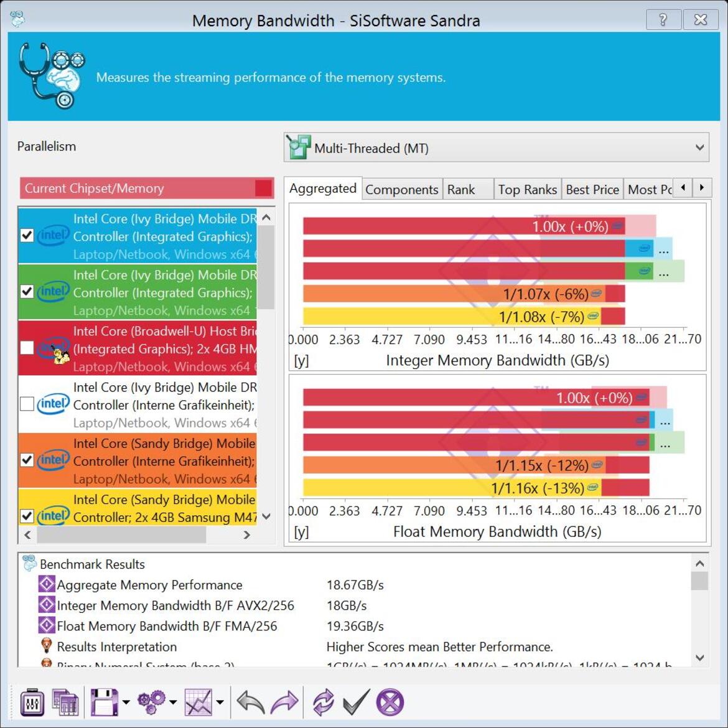Click the Aggregate Memory Performance diamond icon
The height and width of the screenshot is (728, 728).
pos(47,584)
